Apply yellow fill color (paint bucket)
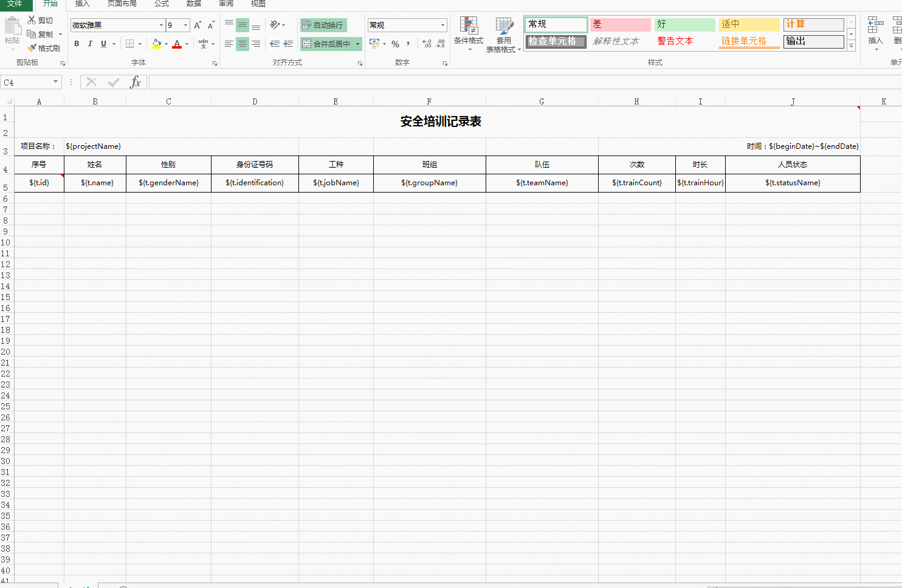 pos(156,44)
